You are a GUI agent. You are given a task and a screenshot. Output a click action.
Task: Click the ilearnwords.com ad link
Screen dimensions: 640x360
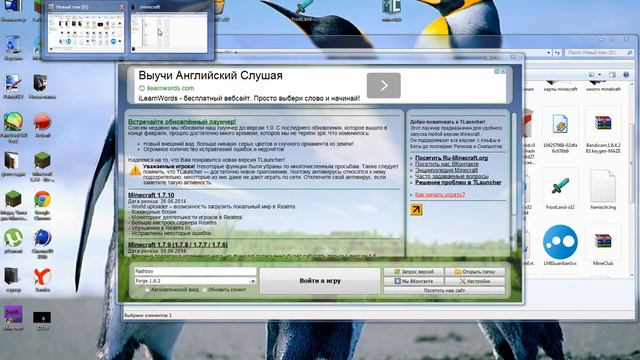click(x=170, y=88)
